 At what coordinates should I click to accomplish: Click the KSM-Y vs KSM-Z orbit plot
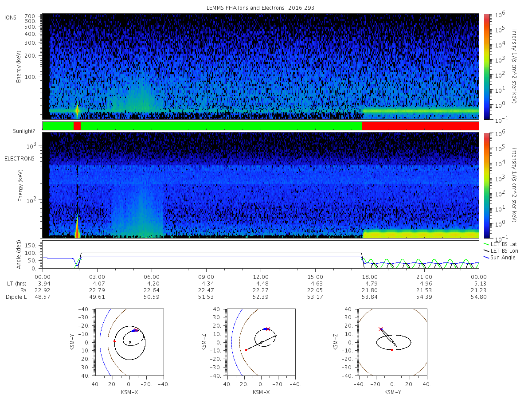pyautogui.click(x=393, y=342)
